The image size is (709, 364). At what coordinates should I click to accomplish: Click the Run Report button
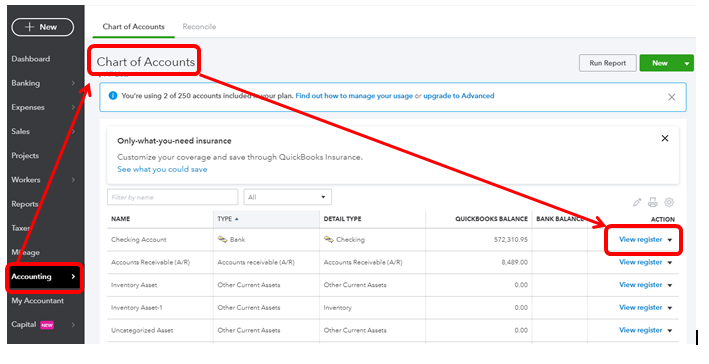coord(608,63)
